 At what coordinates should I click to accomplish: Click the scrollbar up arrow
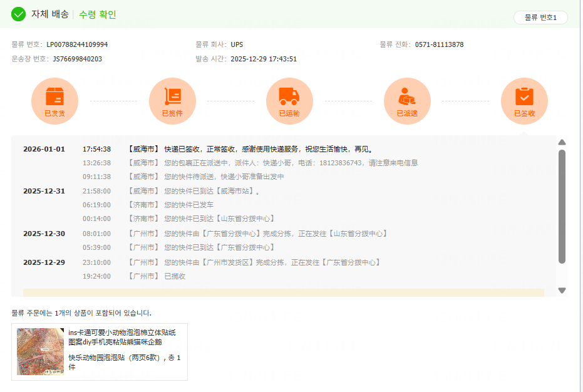tap(562, 142)
